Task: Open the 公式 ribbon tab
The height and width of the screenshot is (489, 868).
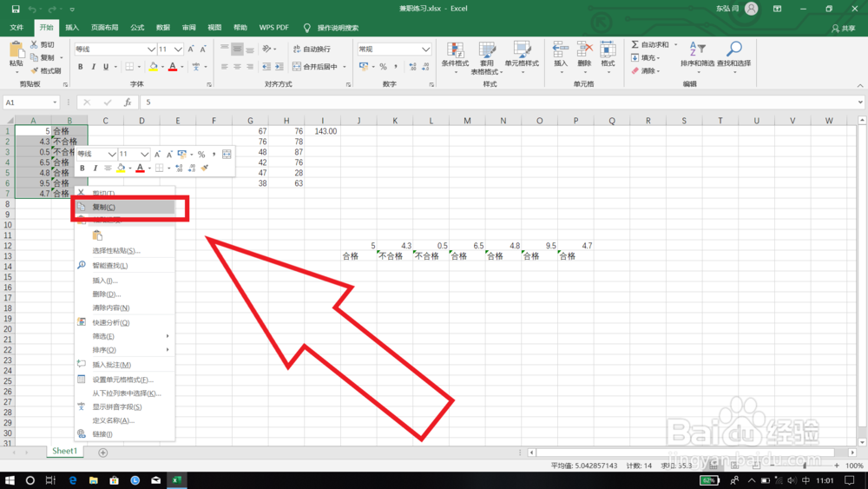Action: pyautogui.click(x=137, y=27)
